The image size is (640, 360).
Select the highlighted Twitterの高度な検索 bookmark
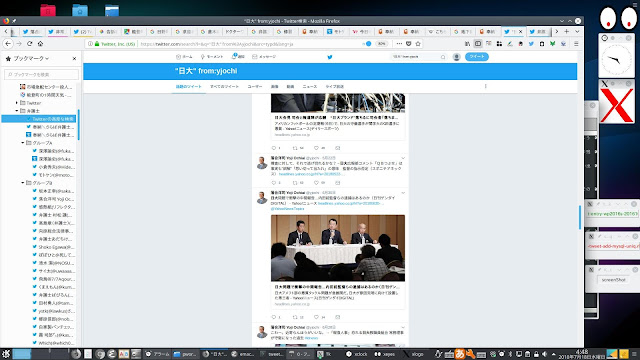[x=39, y=119]
